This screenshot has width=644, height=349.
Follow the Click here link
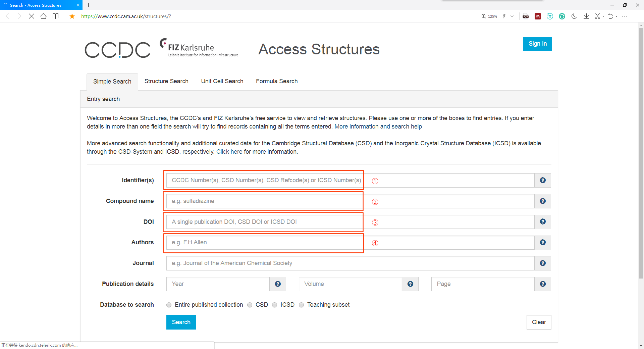click(x=229, y=152)
